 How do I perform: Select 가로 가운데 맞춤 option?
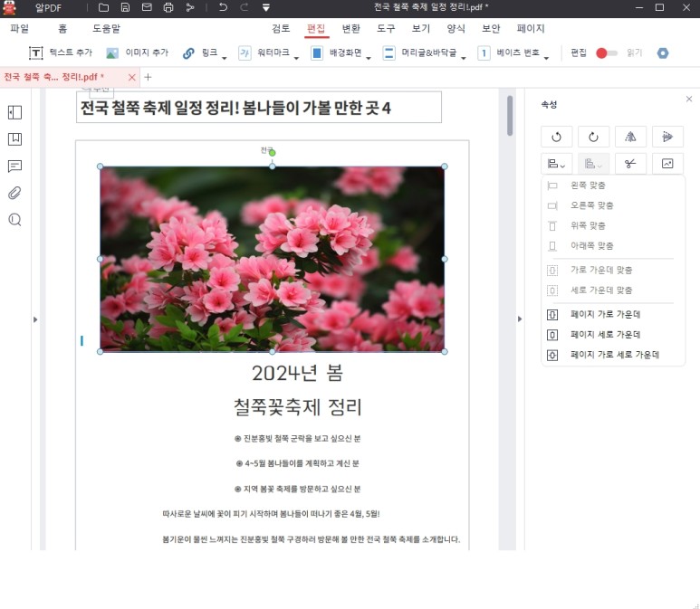point(612,270)
